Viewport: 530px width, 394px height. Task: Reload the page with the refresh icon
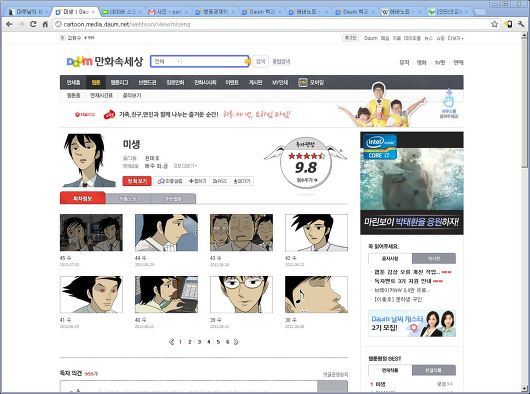coord(33,24)
